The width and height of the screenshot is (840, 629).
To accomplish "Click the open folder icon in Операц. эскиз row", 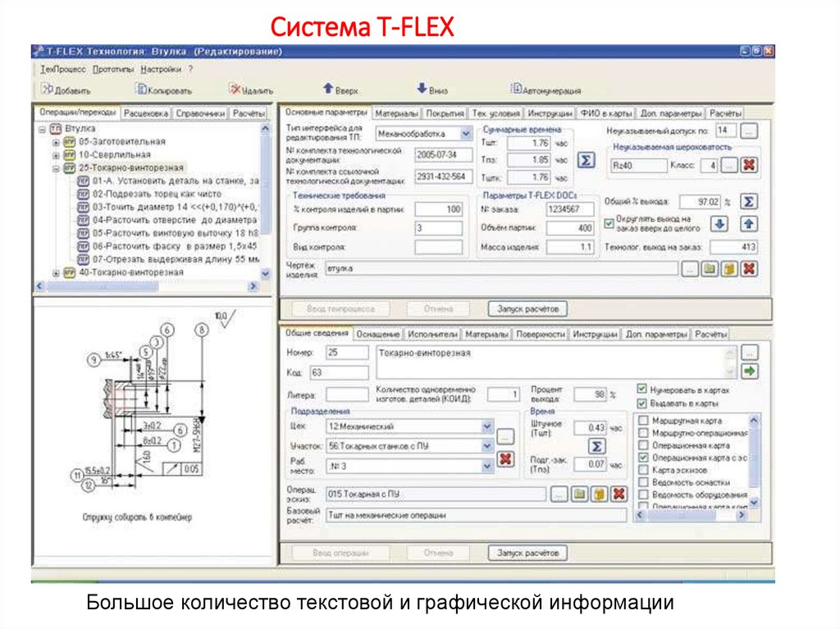I will click(x=579, y=494).
